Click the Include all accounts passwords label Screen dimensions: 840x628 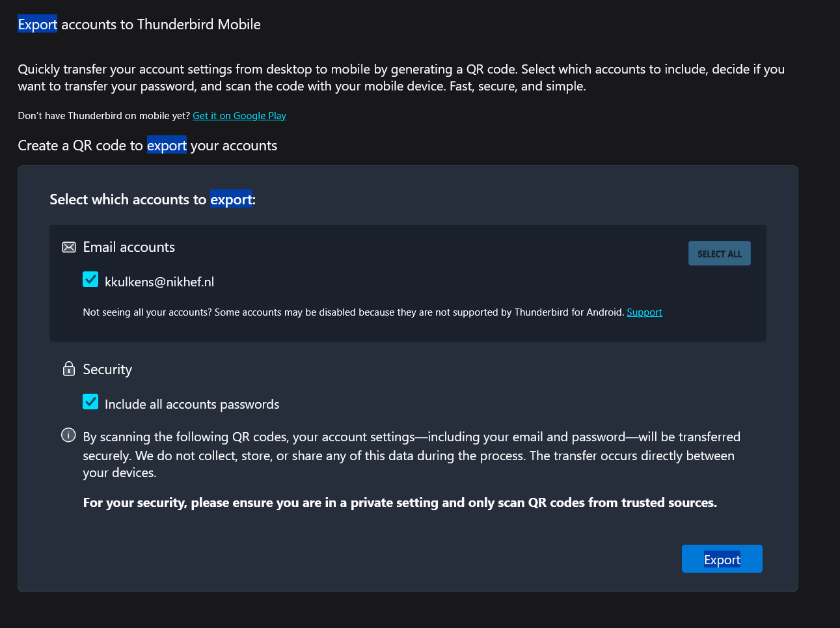[x=192, y=404]
